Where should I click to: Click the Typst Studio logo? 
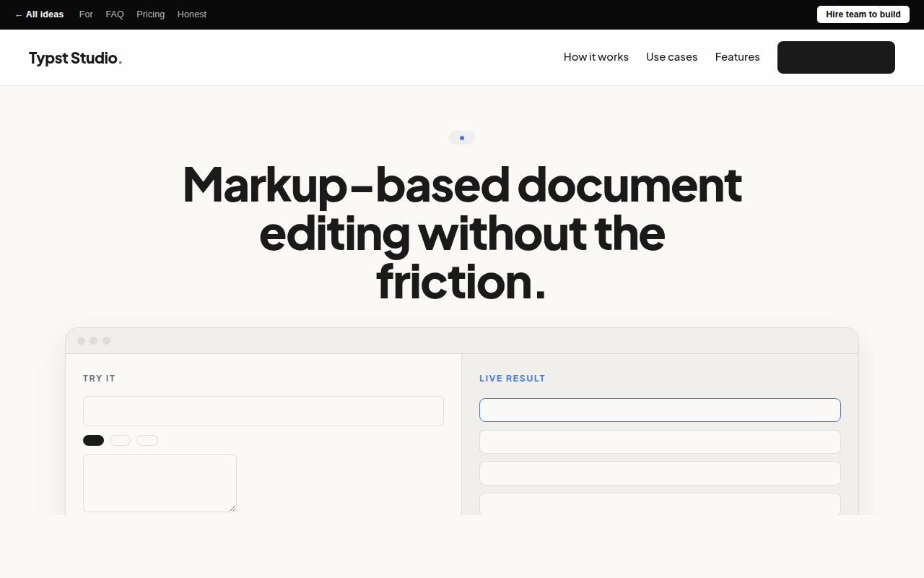click(x=75, y=58)
